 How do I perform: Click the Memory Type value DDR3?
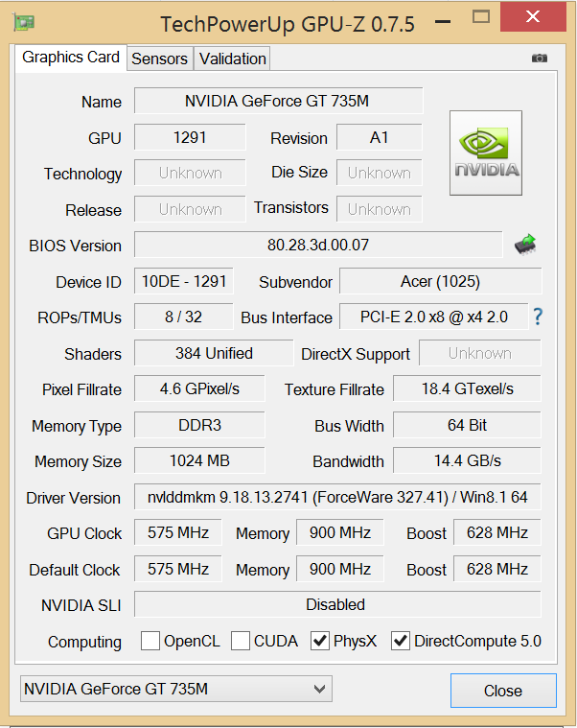199,425
